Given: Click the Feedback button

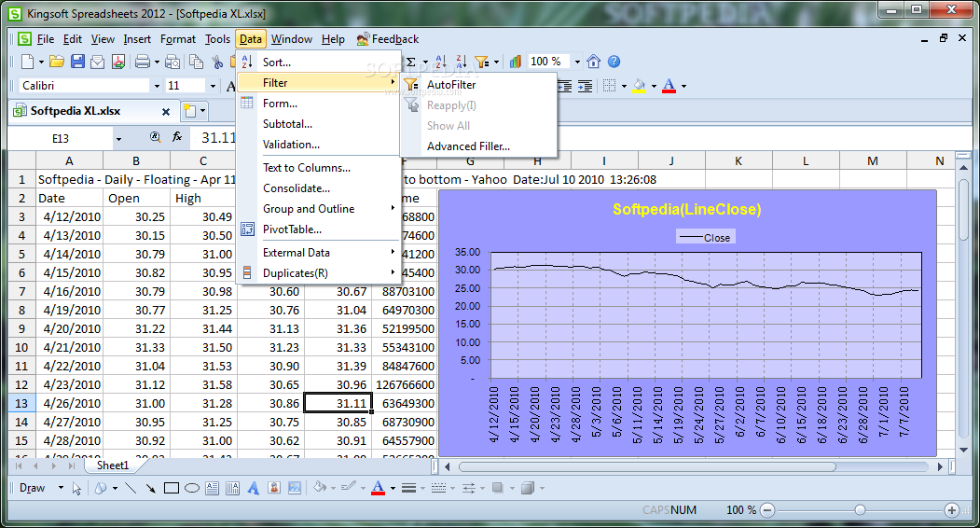Looking at the screenshot, I should click(x=388, y=39).
